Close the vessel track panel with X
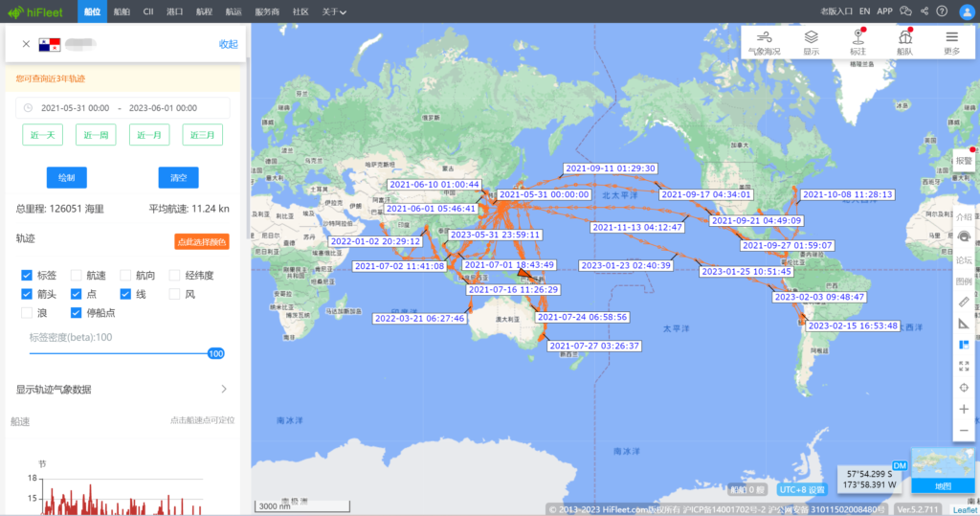 26,44
